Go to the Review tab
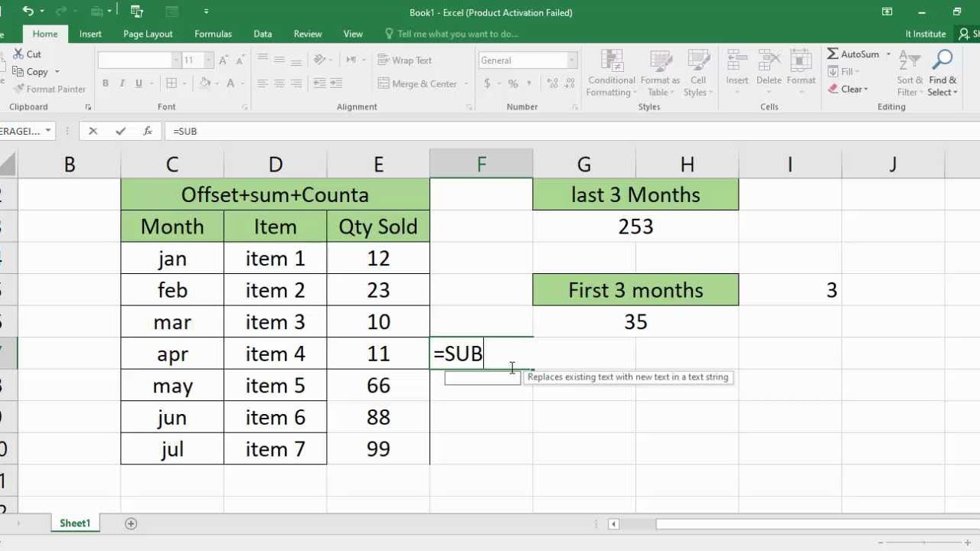Screen dimensions: 980x551 point(308,34)
